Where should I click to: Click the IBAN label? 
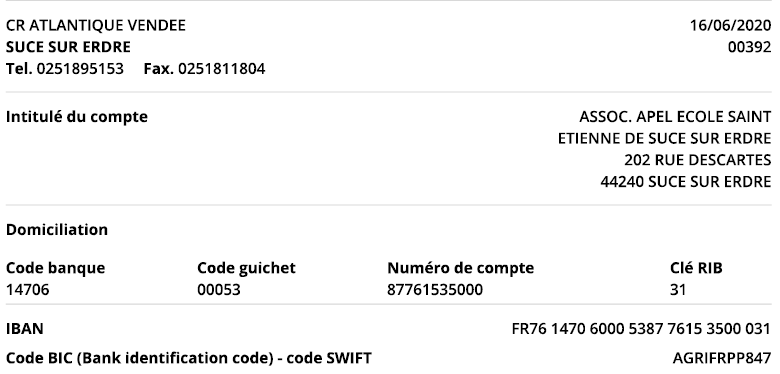(25, 329)
